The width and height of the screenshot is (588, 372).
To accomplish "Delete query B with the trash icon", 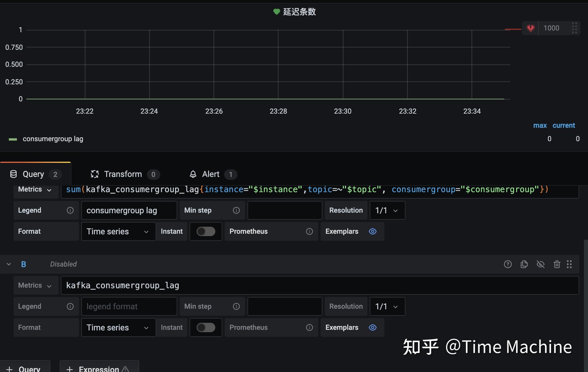I will (557, 264).
